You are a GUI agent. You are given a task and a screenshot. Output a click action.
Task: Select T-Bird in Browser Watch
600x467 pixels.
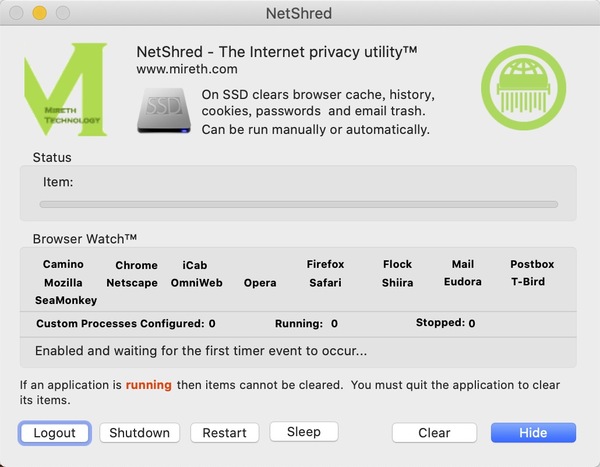528,282
